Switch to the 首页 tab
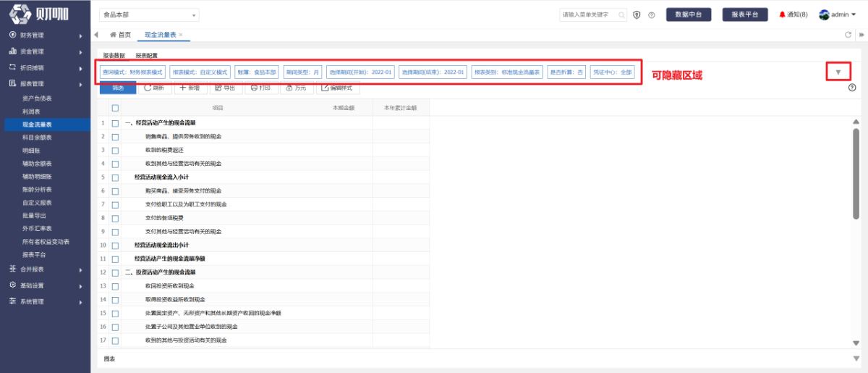 click(120, 35)
